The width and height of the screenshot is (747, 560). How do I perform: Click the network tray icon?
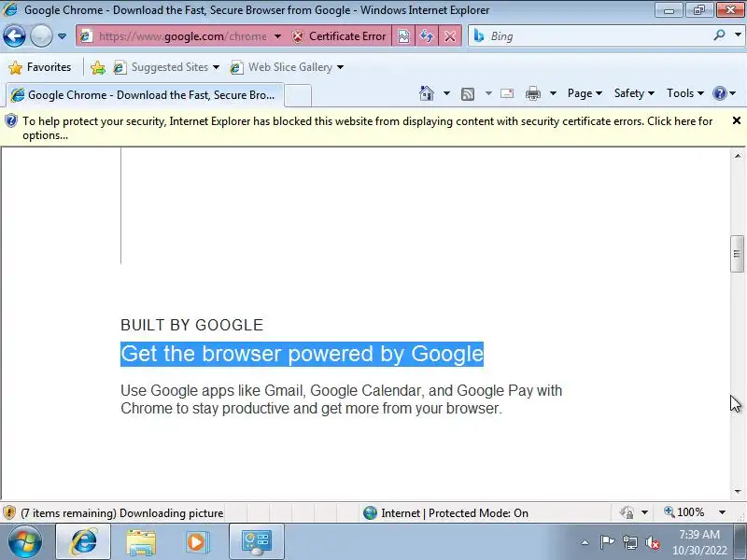pos(630,542)
